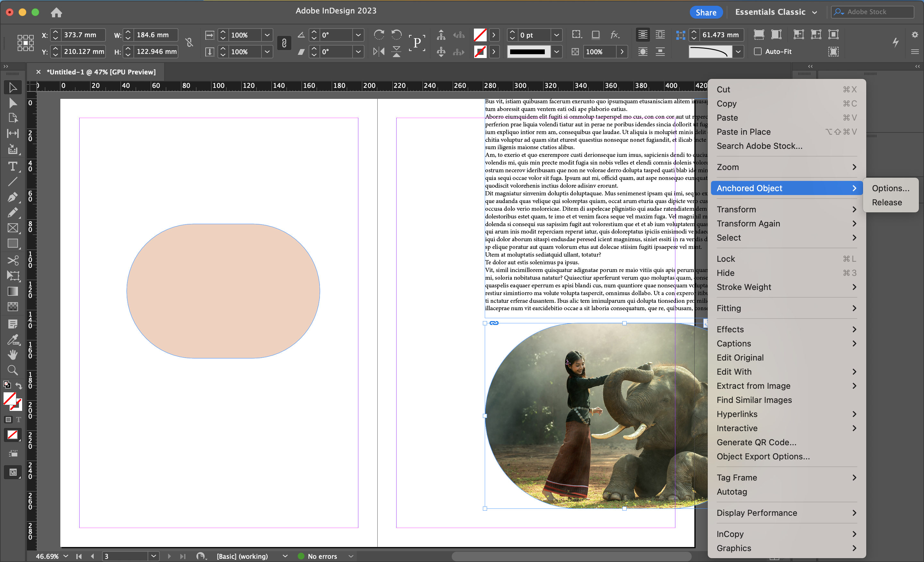Toggle constrain scale proportions link
This screenshot has width=924, height=562.
(x=284, y=43)
